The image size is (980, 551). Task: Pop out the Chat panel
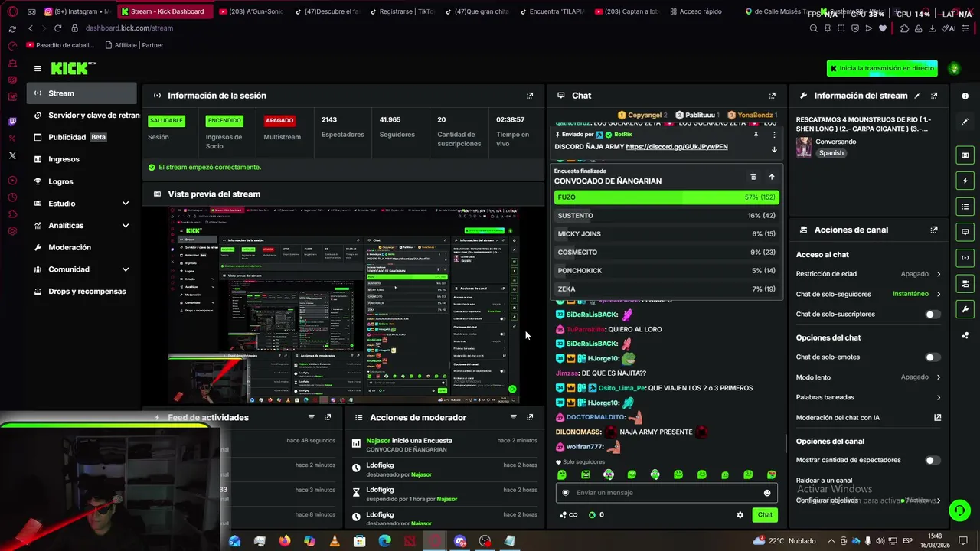tap(772, 96)
